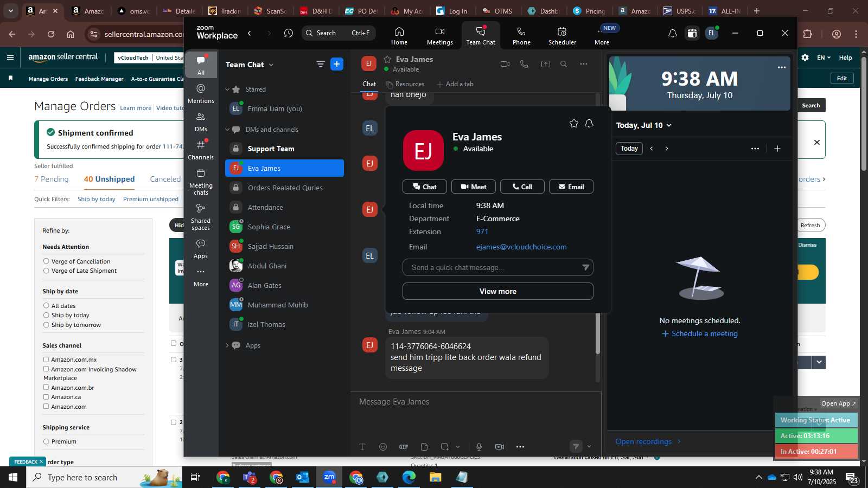Viewport: 868px width, 488px height.
Task: Switch to Zoom Phone tab
Action: click(521, 36)
